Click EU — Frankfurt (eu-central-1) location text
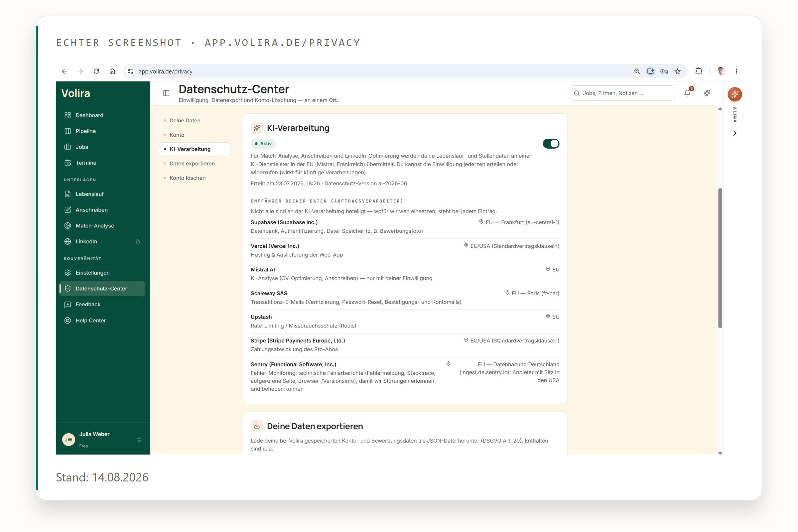This screenshot has height=532, width=798. click(x=522, y=222)
